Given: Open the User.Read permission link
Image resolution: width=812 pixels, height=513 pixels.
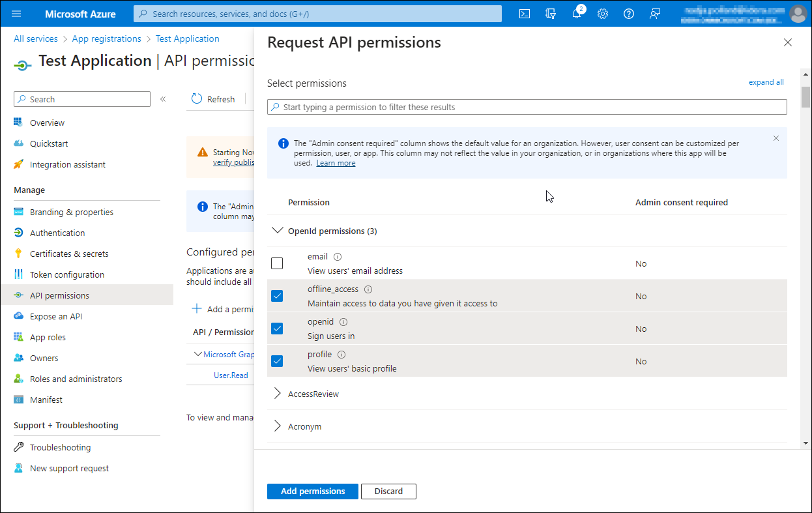Looking at the screenshot, I should [231, 375].
